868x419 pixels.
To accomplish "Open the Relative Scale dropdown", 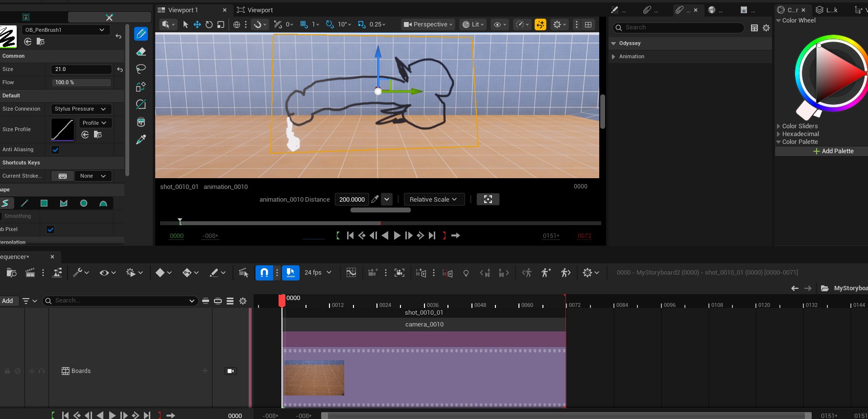I will [433, 199].
